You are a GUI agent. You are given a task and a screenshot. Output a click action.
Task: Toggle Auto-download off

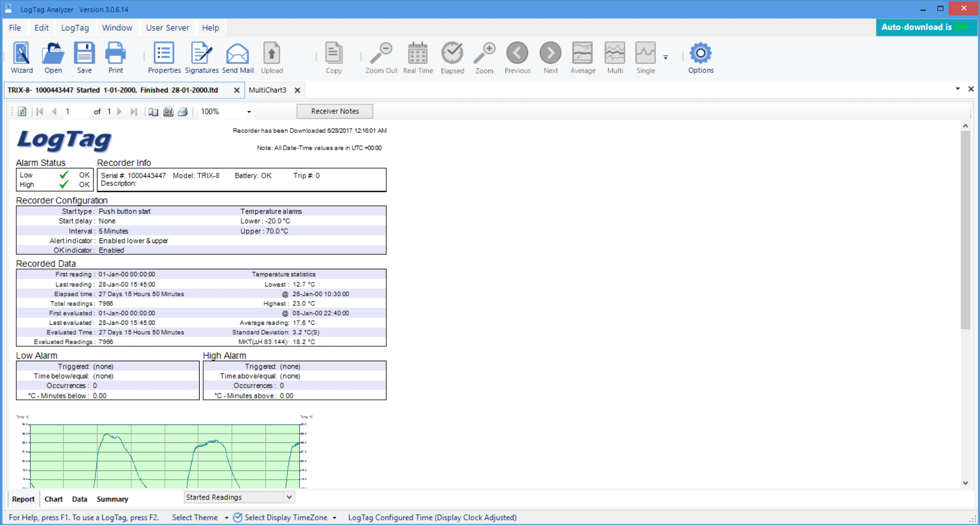click(926, 27)
